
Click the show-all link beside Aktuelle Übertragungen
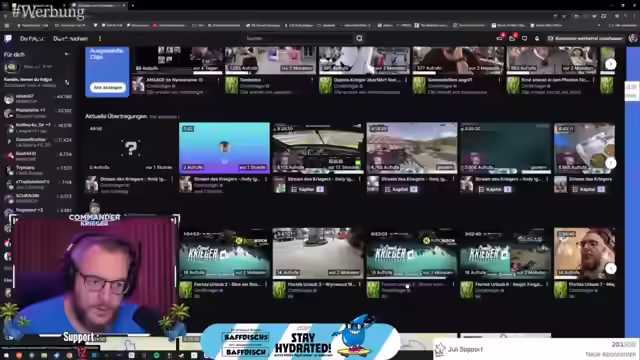[164, 117]
